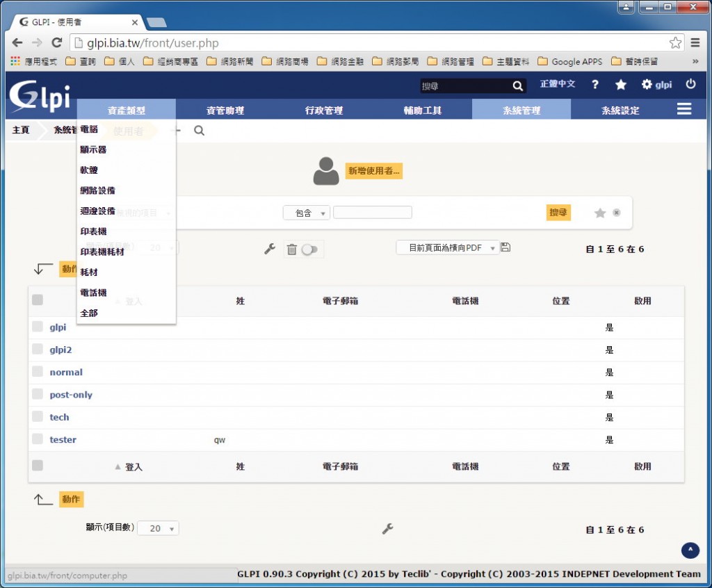Screen dimensions: 712x588
Task: Bookmark this search with the gray star
Action: pos(600,213)
